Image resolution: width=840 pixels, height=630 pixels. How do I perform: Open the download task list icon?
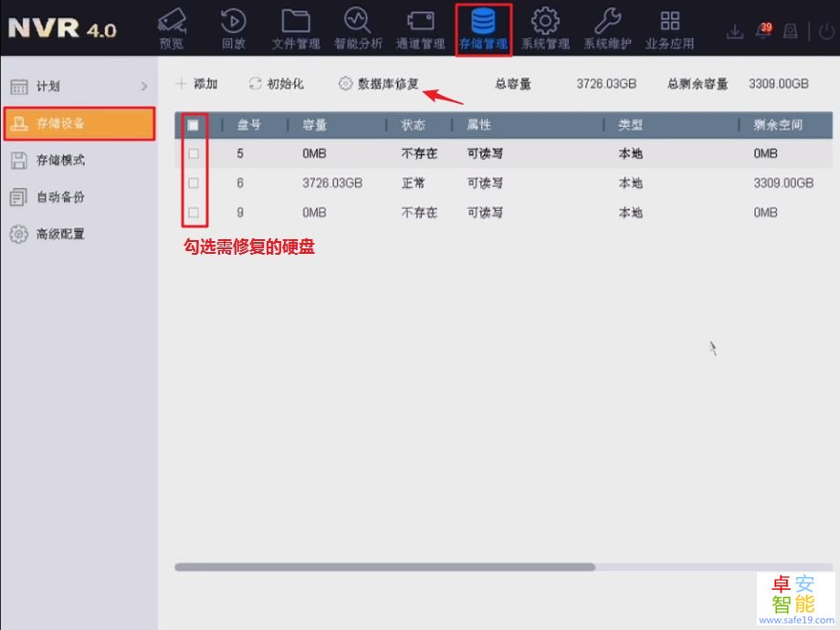click(735, 29)
